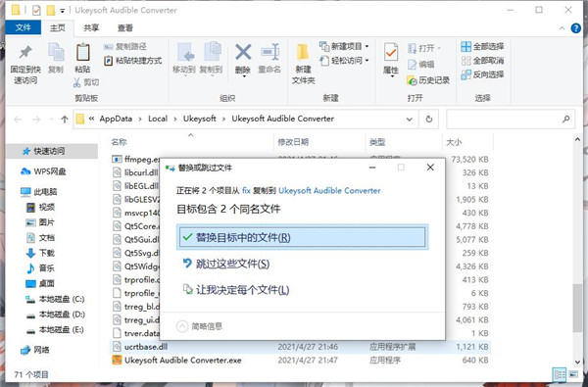The height and width of the screenshot is (387, 588).
Task: Open Local Disk (D:) in sidebar
Action: click(56, 314)
